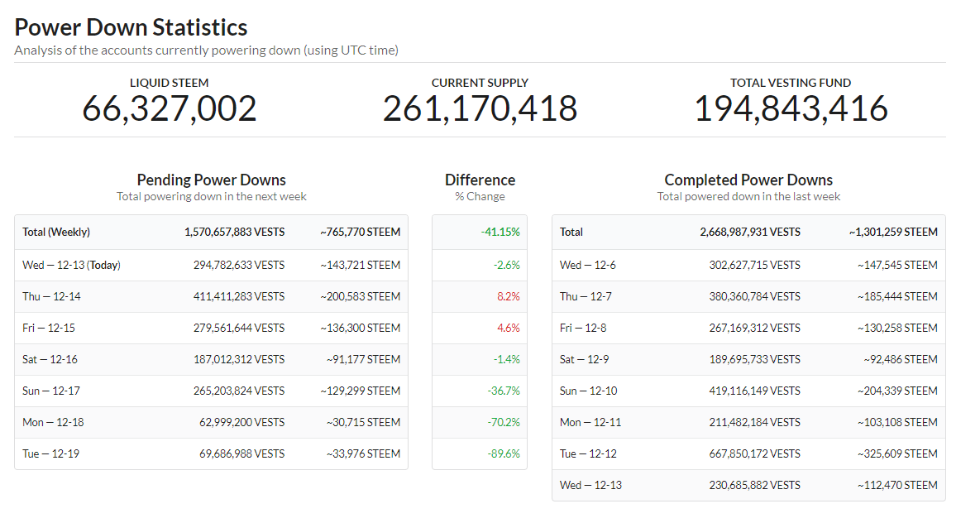This screenshot has height=523, width=980.
Task: Select the Completed Power Downs heading
Action: click(748, 180)
